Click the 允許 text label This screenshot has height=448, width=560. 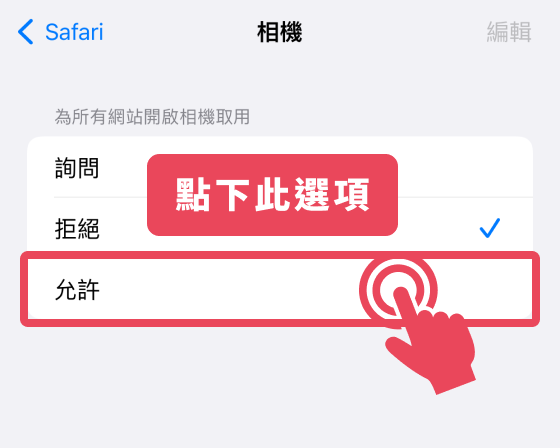pyautogui.click(x=77, y=289)
